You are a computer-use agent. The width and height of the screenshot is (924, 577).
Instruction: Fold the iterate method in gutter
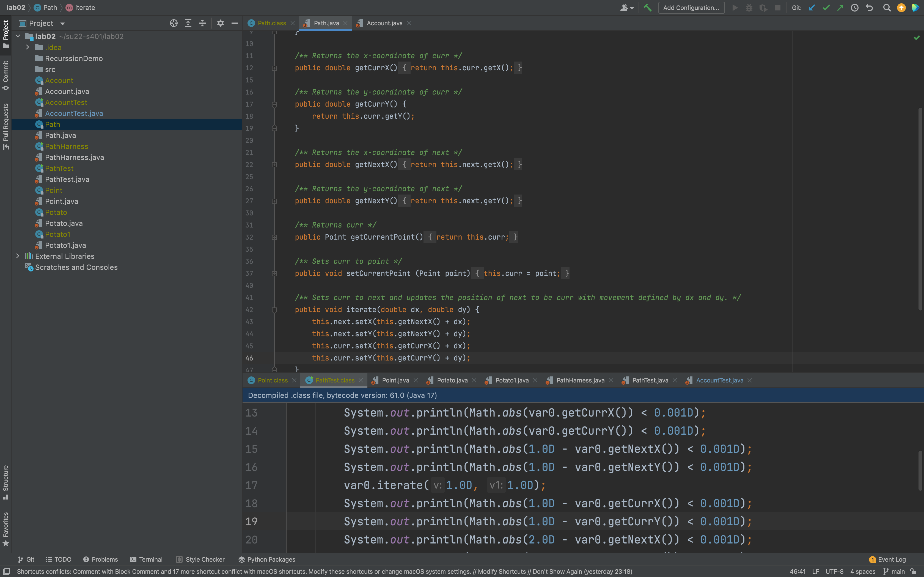point(274,310)
